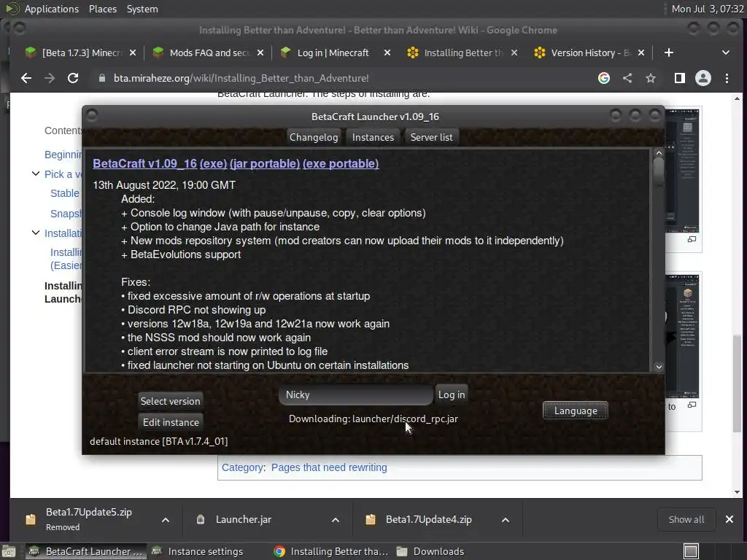This screenshot has height=560, width=747.
Task: Open Beta1.7Update4.zip download options chevron
Action: [x=506, y=520]
